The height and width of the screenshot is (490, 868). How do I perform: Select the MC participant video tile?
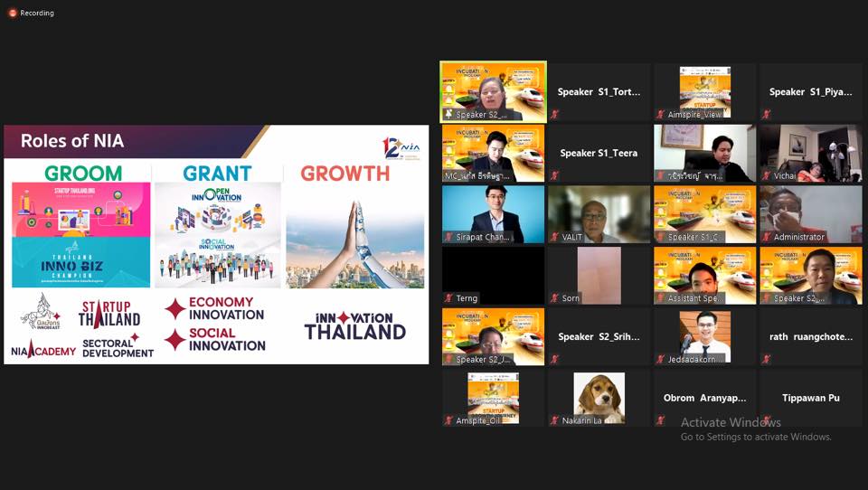(494, 153)
